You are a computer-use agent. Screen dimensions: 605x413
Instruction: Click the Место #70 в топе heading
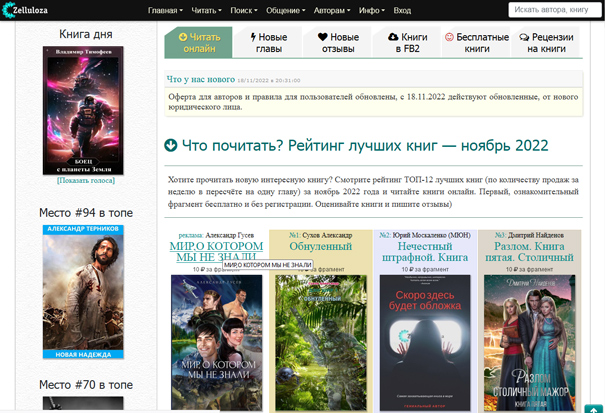[x=86, y=385]
